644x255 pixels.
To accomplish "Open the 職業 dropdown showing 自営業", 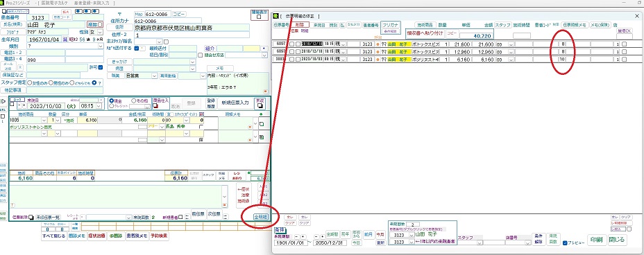I will (x=155, y=76).
